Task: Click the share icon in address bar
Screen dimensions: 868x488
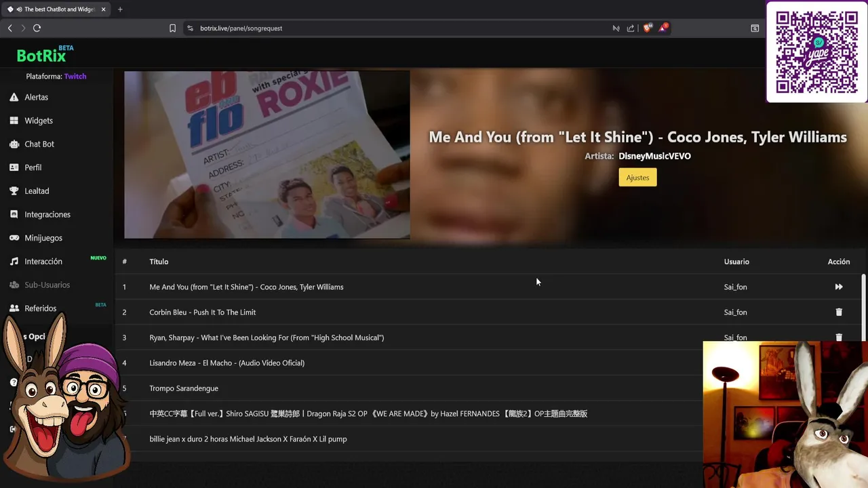Action: 631,28
